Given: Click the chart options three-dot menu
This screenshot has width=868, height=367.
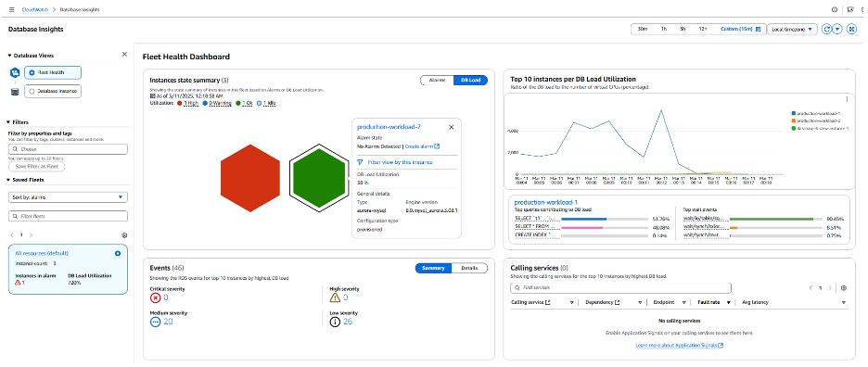Looking at the screenshot, I should [847, 99].
